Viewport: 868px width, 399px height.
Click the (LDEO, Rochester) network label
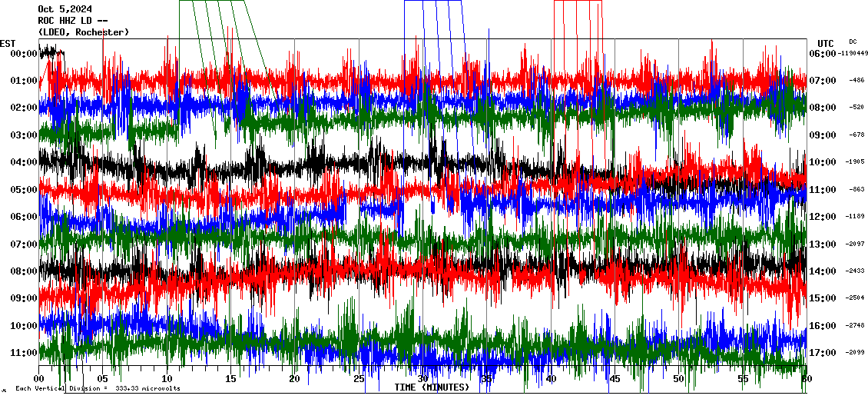[83, 32]
